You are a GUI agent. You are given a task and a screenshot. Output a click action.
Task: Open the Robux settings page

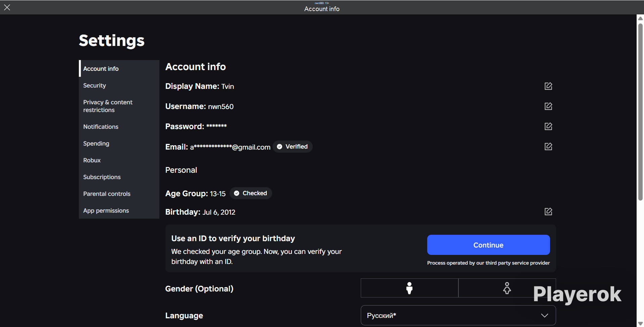pos(119,160)
